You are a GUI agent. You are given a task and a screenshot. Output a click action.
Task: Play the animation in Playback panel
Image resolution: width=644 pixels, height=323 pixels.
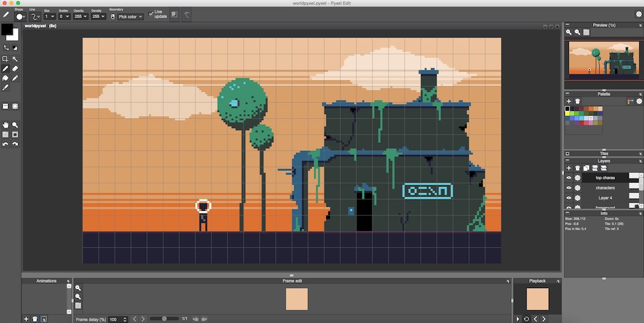517,319
